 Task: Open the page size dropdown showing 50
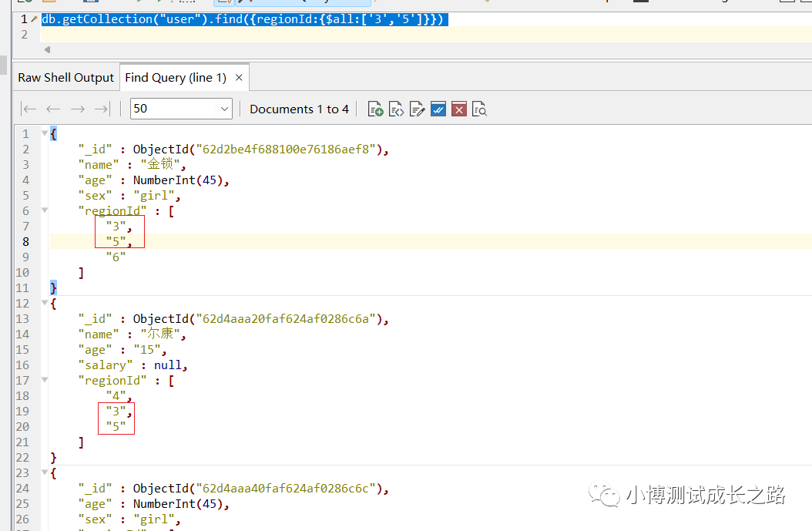(181, 109)
